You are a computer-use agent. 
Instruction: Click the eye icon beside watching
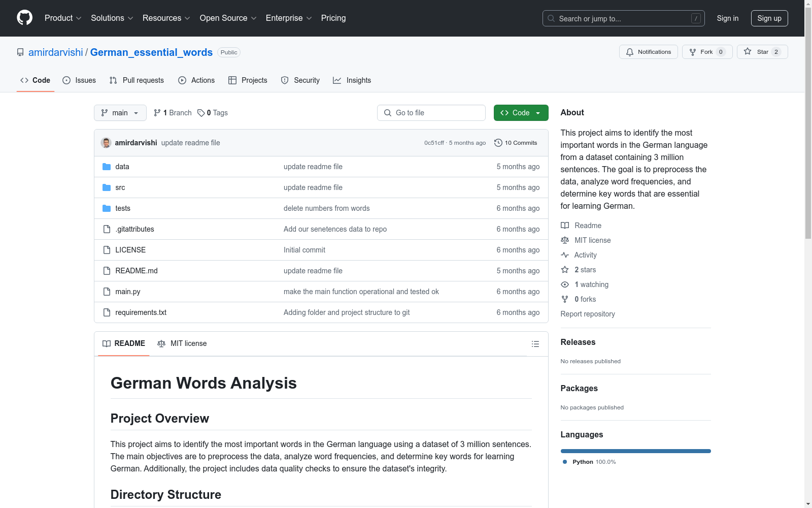(565, 284)
